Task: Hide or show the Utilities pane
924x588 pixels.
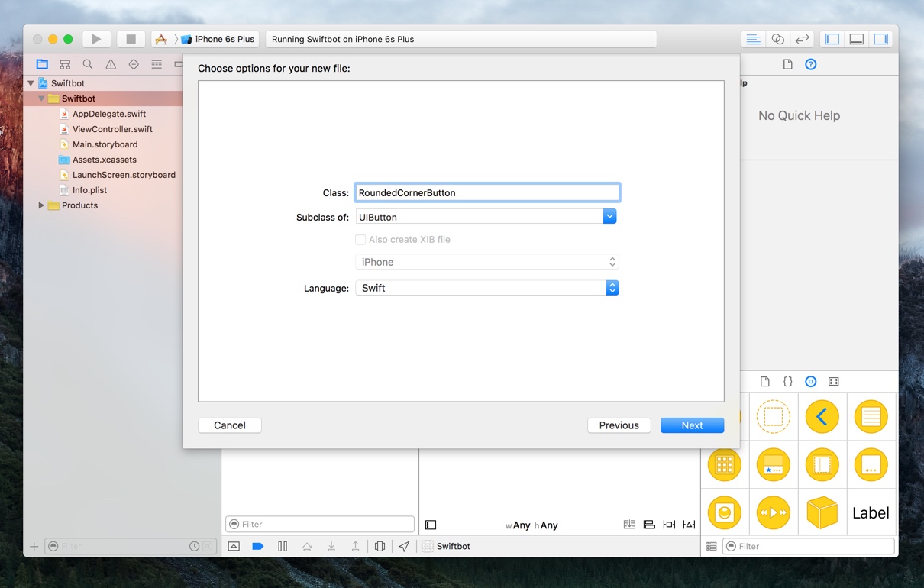Action: click(881, 39)
